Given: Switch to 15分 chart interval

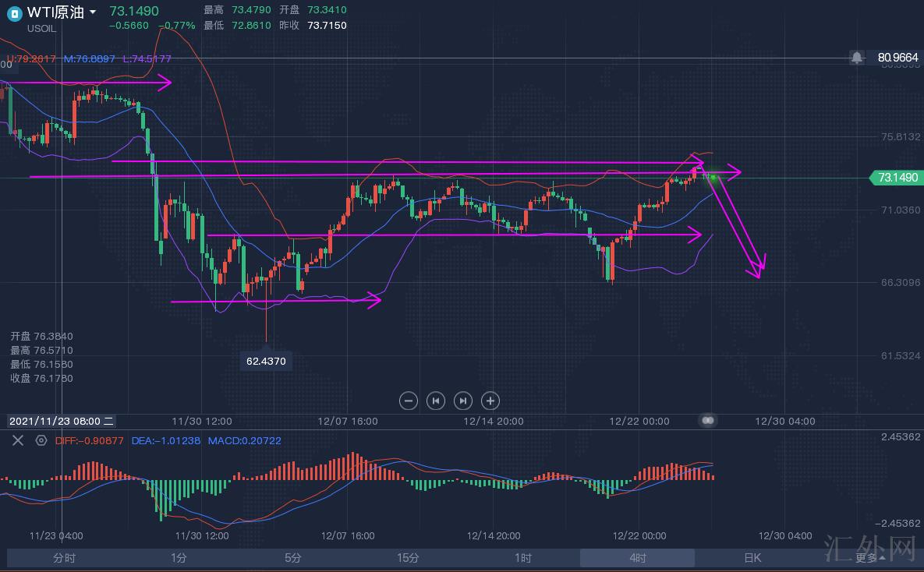Looking at the screenshot, I should (x=408, y=557).
